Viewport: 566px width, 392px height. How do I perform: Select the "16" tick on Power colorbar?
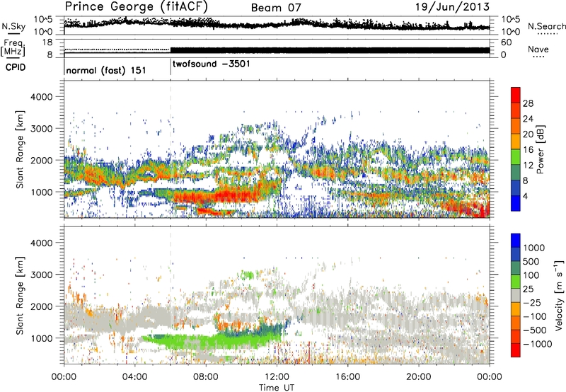point(528,150)
